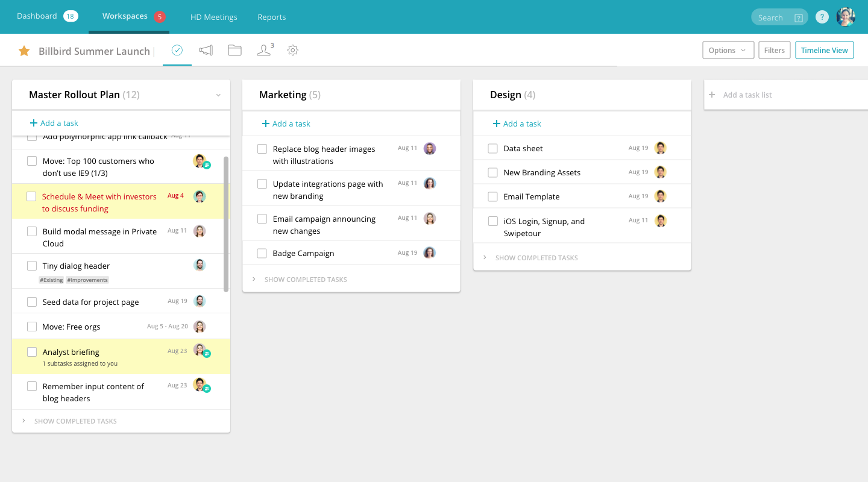Open the user profile avatar
This screenshot has height=482, width=868.
coord(846,17)
